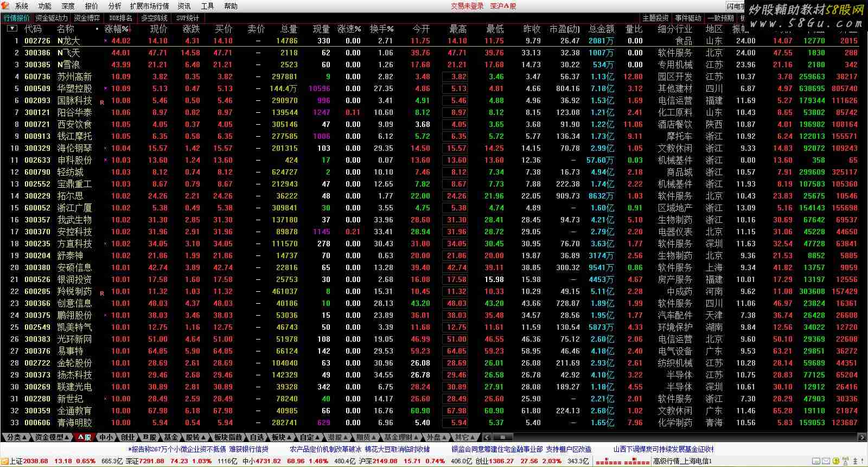Click the right arrow of the horizontal scrollbar
Viewport: 868px width, 467px height.
[x=862, y=437]
